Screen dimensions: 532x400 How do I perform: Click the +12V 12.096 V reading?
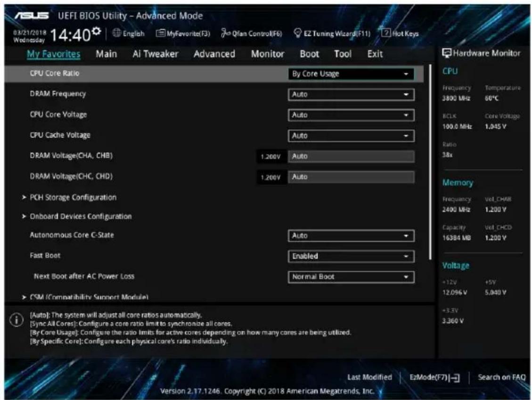click(x=455, y=293)
